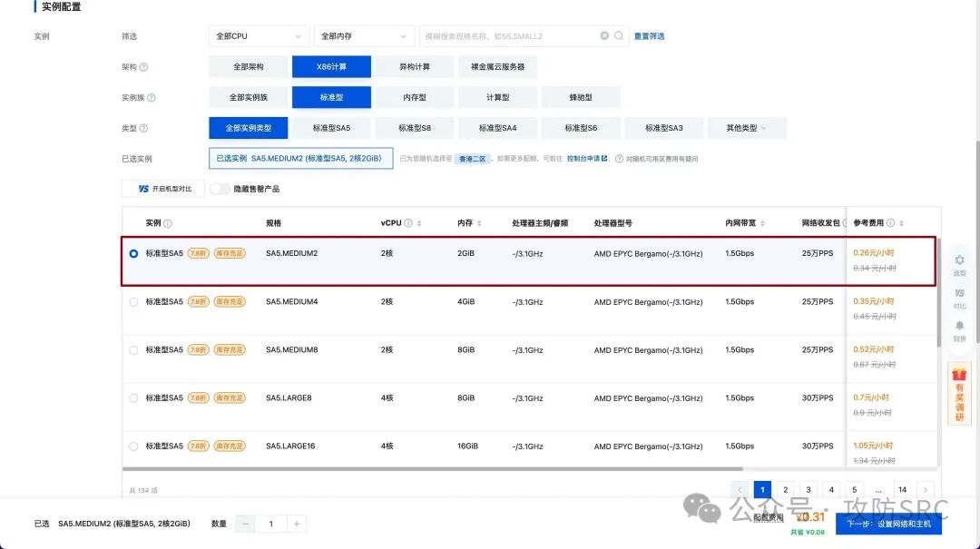The width and height of the screenshot is (980, 549).
Task: Open the 控制台申请 link
Action: pos(583,157)
